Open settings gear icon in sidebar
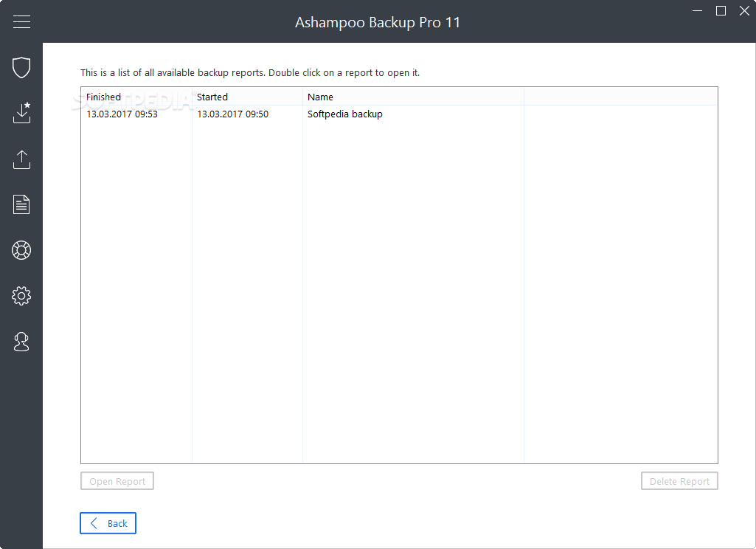The width and height of the screenshot is (756, 549). 21,296
